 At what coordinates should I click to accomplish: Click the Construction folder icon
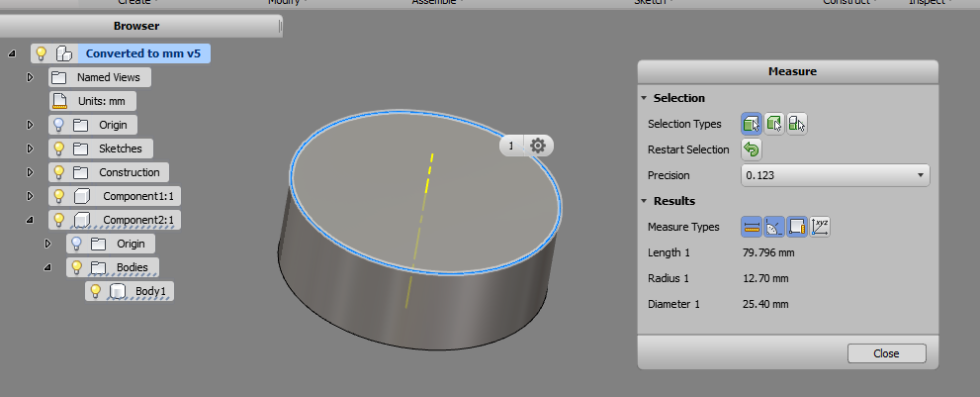pos(80,172)
